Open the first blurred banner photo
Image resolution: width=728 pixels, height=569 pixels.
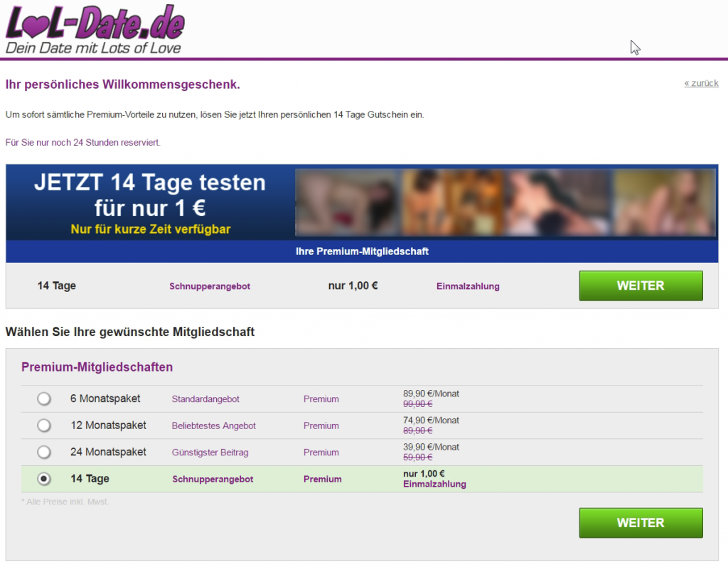click(x=347, y=202)
